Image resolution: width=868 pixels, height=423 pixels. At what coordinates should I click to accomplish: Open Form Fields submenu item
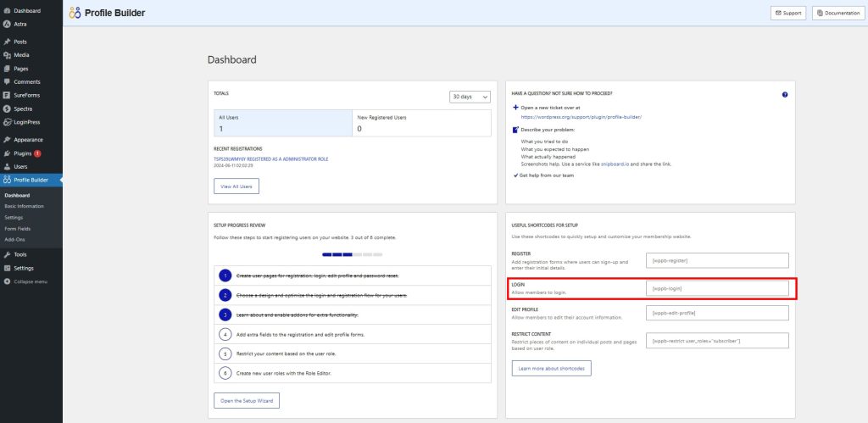(17, 229)
